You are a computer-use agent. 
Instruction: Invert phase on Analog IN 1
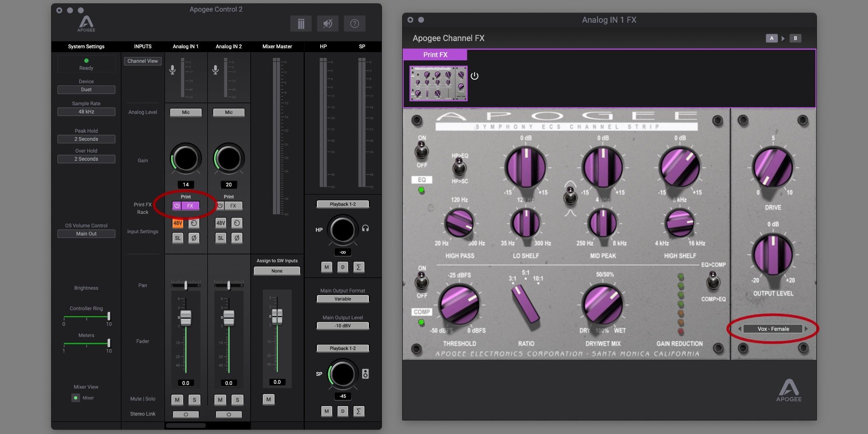[x=194, y=238]
